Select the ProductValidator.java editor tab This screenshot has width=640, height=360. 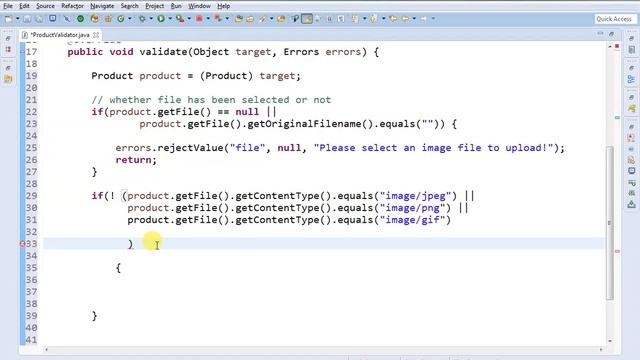point(60,35)
